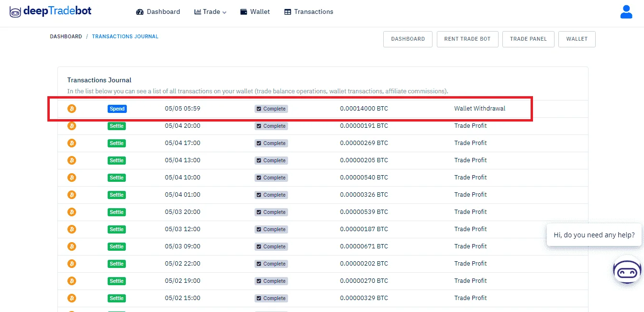Image resolution: width=644 pixels, height=312 pixels.
Task: Click the Bitcoin icon in the 05/04 01:00 row
Action: click(x=72, y=195)
